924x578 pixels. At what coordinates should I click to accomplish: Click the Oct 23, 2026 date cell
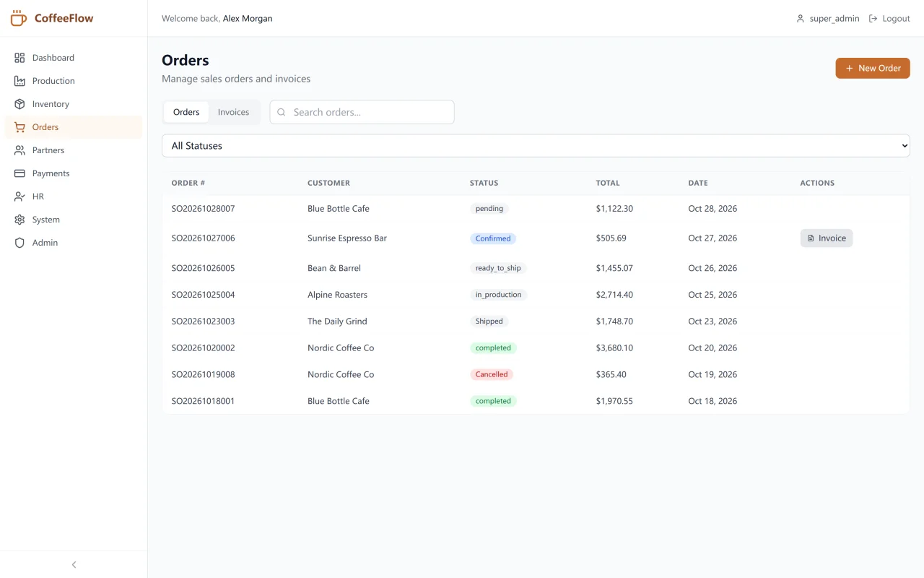click(712, 322)
